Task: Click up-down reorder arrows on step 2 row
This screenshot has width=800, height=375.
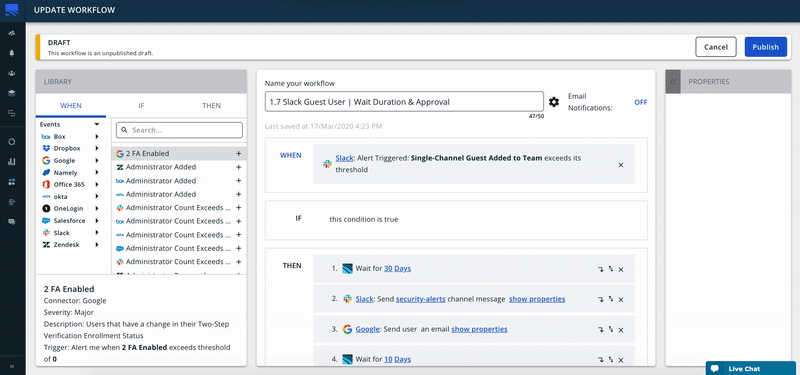Action: coord(611,299)
